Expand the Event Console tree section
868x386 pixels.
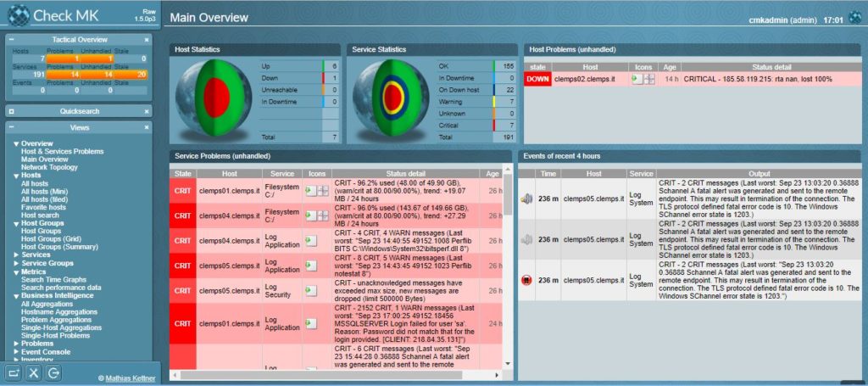pos(16,352)
